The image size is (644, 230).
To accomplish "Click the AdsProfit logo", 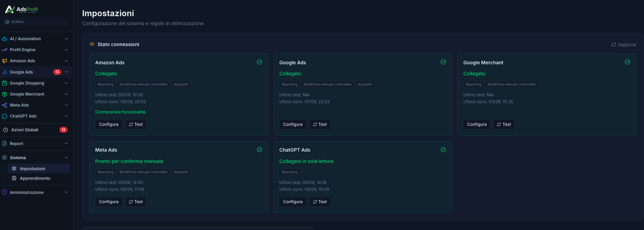I will click(x=22, y=9).
